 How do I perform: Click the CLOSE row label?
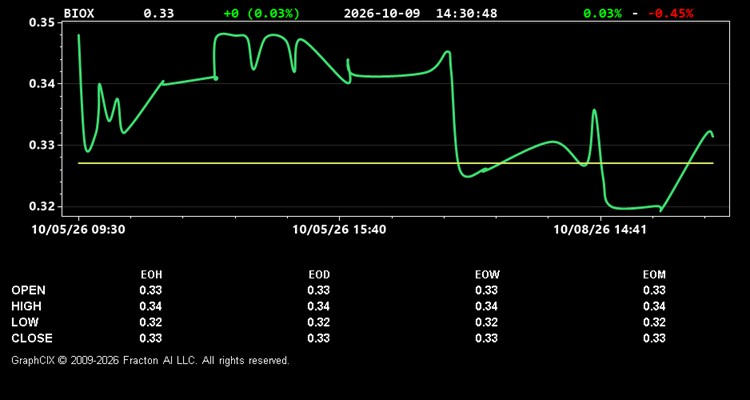pos(32,338)
